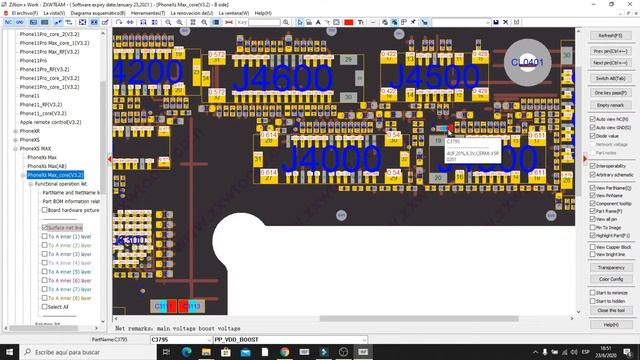Expand PhoneXS tree node
Screen dimensions: 640x360
[16, 140]
